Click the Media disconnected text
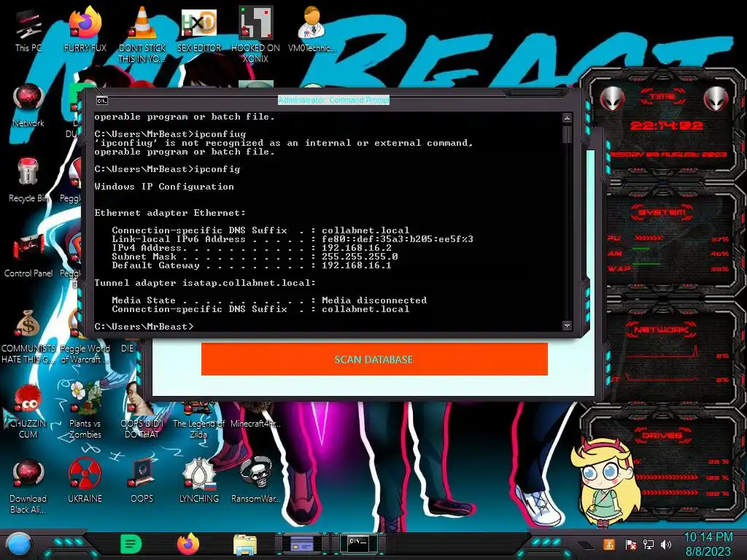 (x=374, y=300)
